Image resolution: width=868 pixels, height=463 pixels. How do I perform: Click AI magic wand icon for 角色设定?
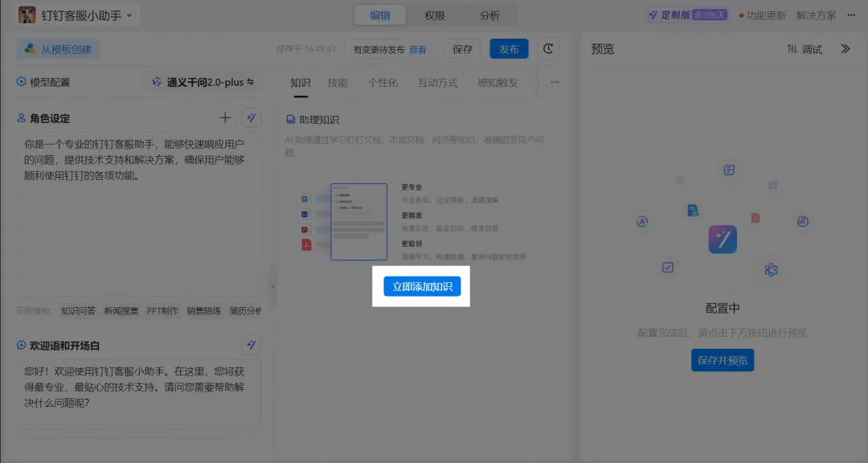tap(252, 118)
